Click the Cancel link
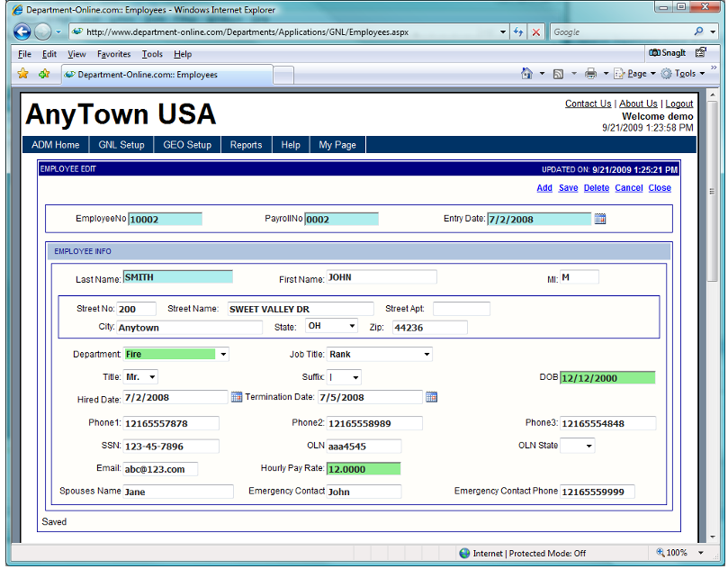 (x=629, y=187)
